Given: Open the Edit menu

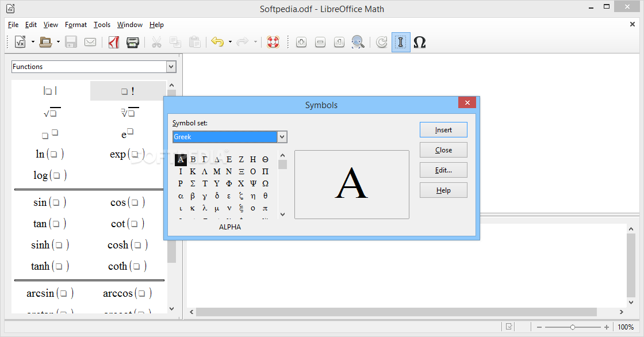Looking at the screenshot, I should (x=31, y=25).
